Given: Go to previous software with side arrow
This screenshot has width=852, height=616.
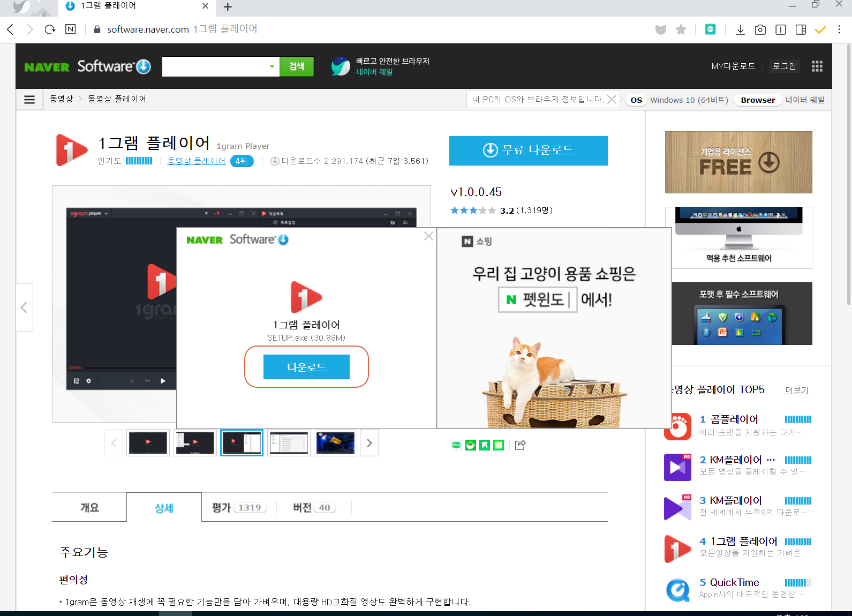Looking at the screenshot, I should click(x=24, y=307).
